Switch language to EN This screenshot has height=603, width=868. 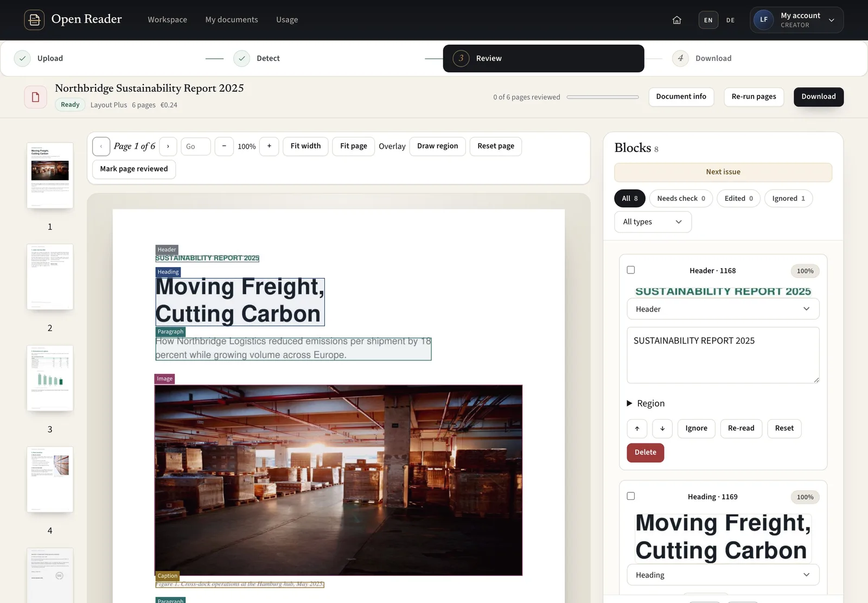[x=708, y=20]
